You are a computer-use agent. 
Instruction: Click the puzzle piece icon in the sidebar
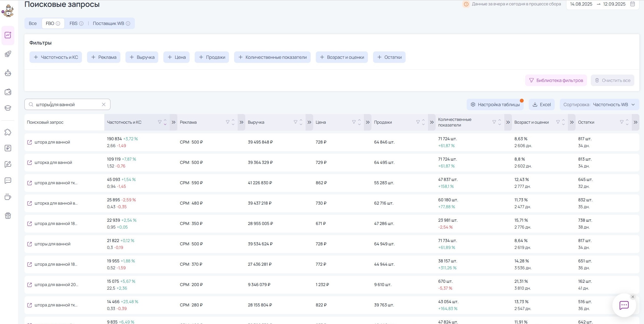(x=8, y=132)
